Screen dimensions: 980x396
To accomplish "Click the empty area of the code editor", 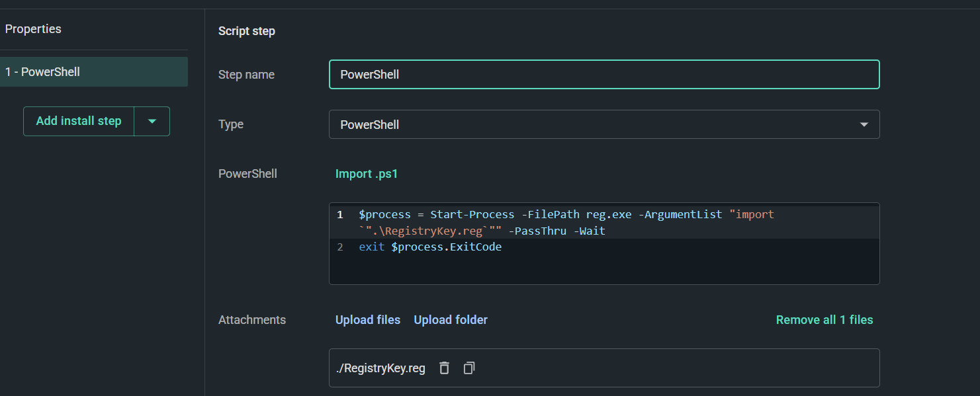I will pyautogui.click(x=604, y=270).
